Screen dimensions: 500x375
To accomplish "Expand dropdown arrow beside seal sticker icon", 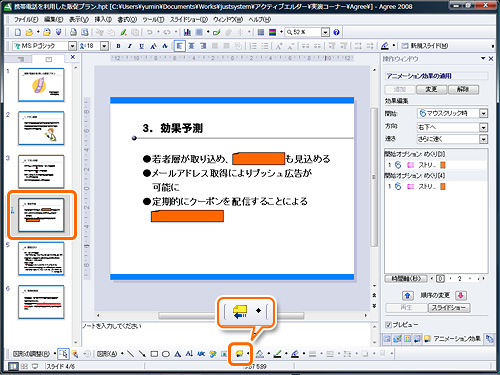I will tap(248, 354).
